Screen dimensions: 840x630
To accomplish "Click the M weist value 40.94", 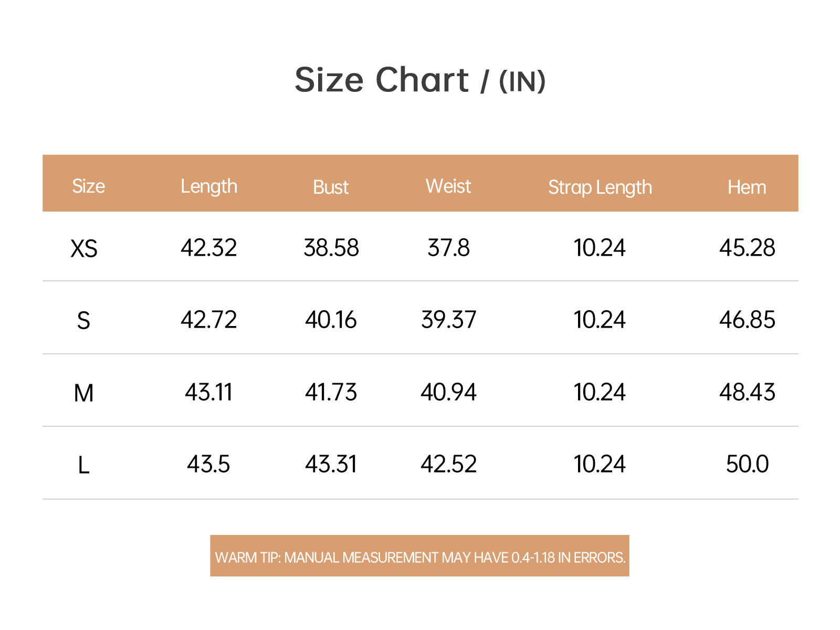I will [x=448, y=392].
